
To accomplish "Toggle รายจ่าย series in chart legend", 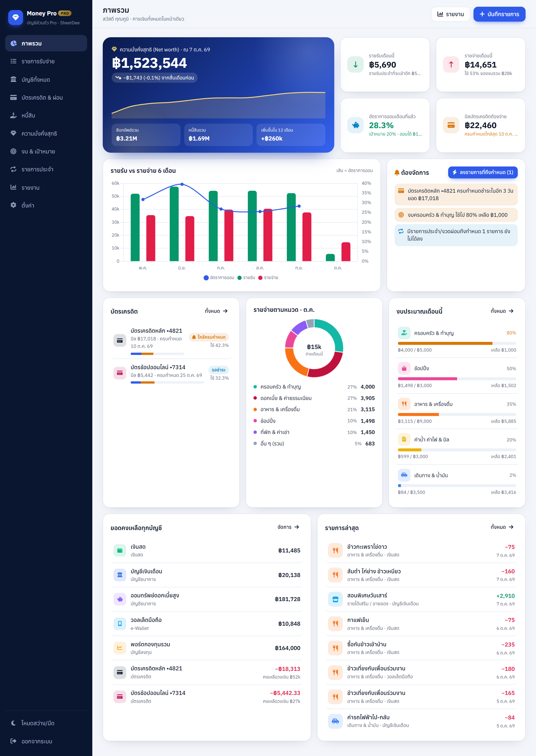I will [268, 278].
